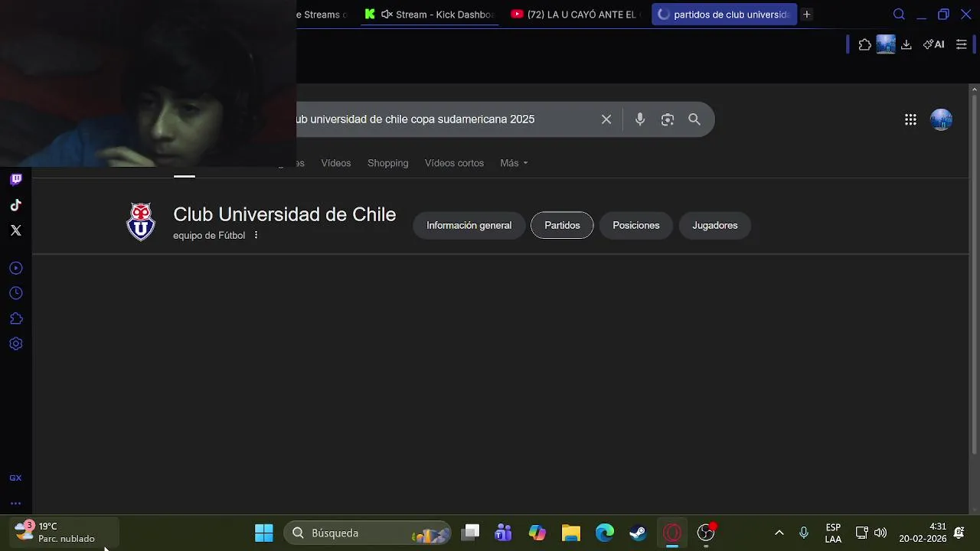Open sidebar Settings gear icon
Viewport: 980px width, 551px height.
tap(16, 344)
